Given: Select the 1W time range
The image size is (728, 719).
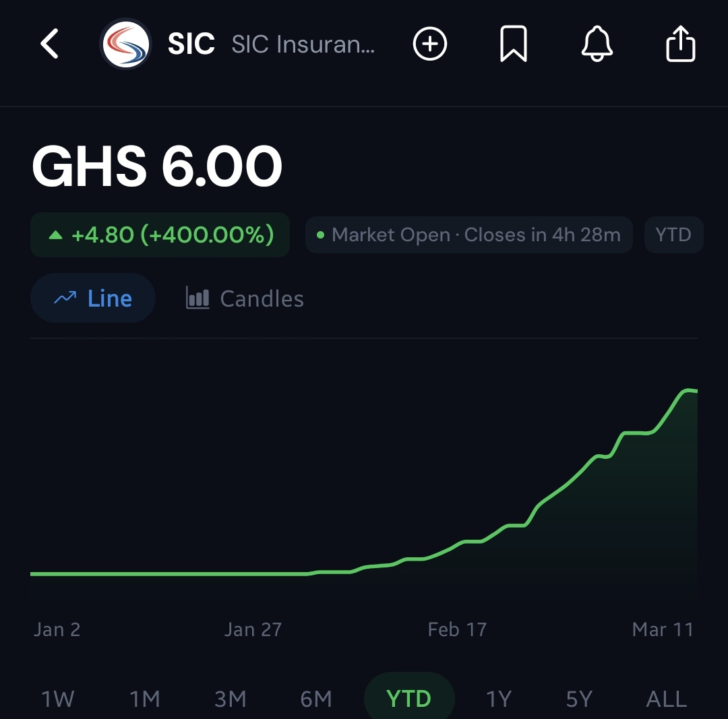Looking at the screenshot, I should [57, 699].
